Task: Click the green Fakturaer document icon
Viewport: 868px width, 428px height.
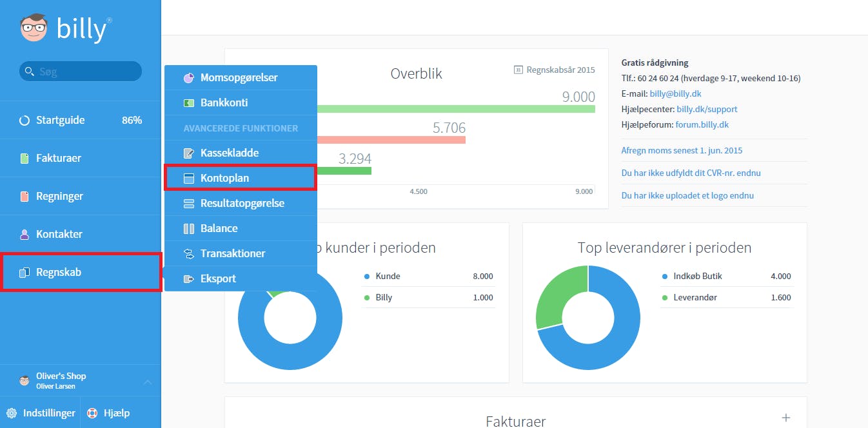Action: [25, 159]
